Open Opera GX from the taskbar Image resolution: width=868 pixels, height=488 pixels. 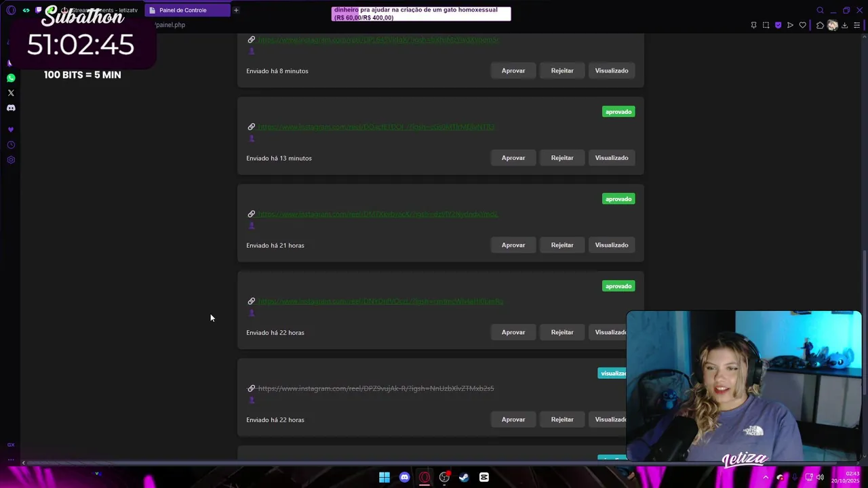pyautogui.click(x=425, y=477)
